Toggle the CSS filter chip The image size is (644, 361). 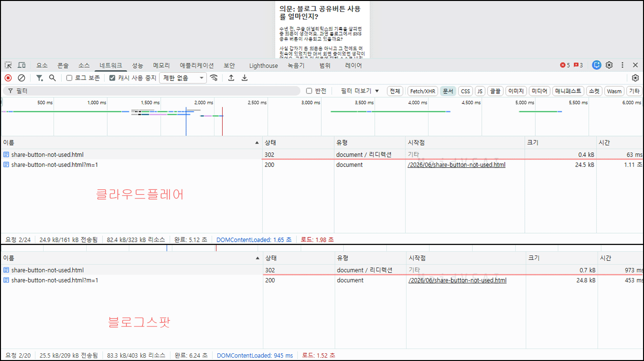(465, 91)
